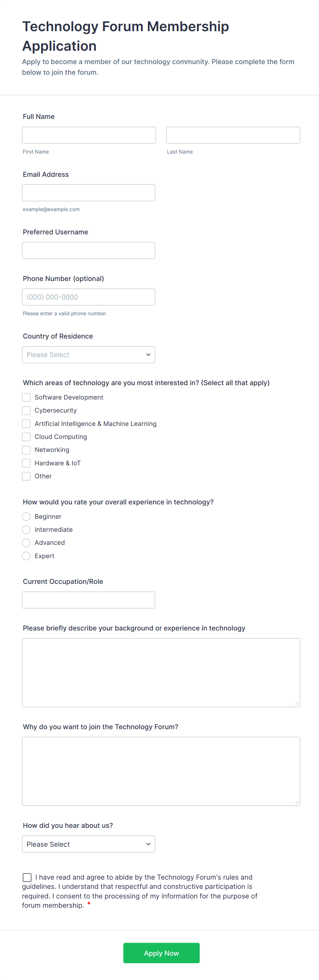Choose the Beginner experience radio button
This screenshot has height=980, width=319.
[26, 516]
